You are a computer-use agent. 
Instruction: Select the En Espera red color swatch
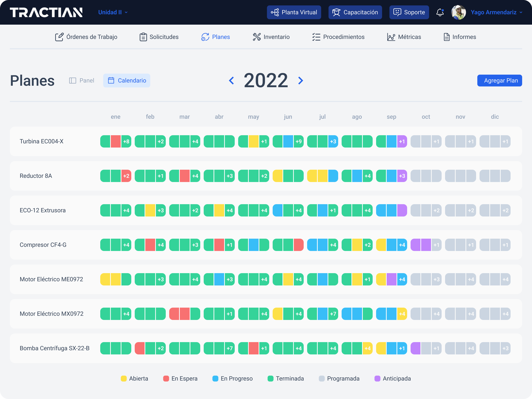point(166,379)
